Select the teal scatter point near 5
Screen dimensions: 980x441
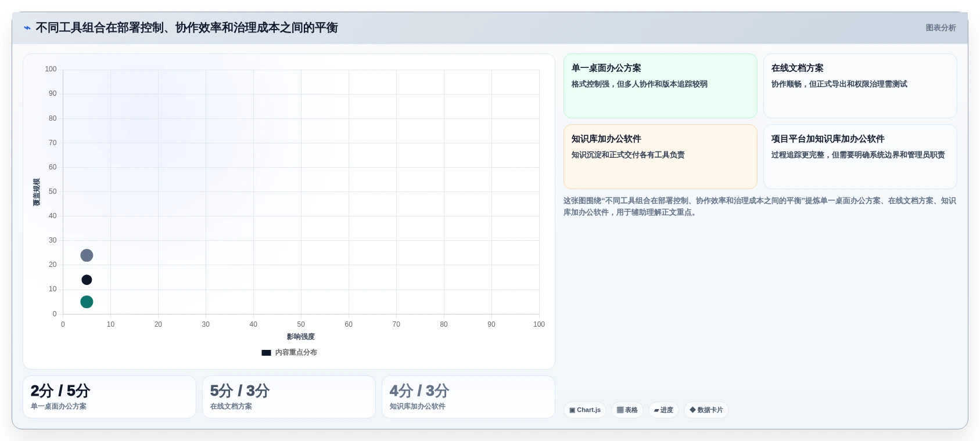[87, 302]
